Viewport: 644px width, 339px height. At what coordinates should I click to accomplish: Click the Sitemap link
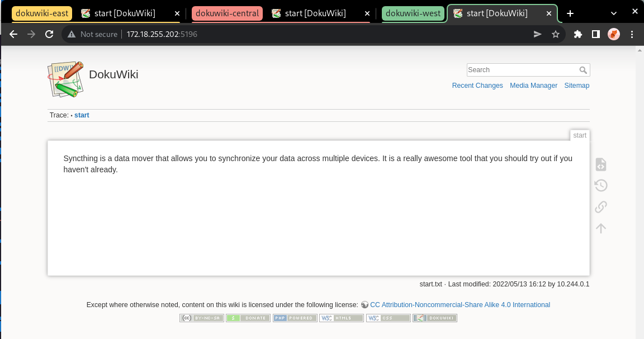(x=576, y=86)
